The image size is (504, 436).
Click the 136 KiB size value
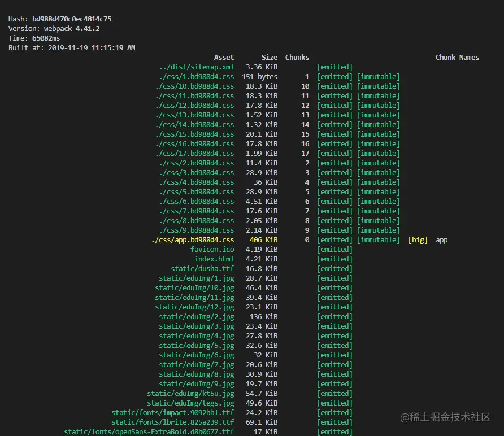(263, 317)
